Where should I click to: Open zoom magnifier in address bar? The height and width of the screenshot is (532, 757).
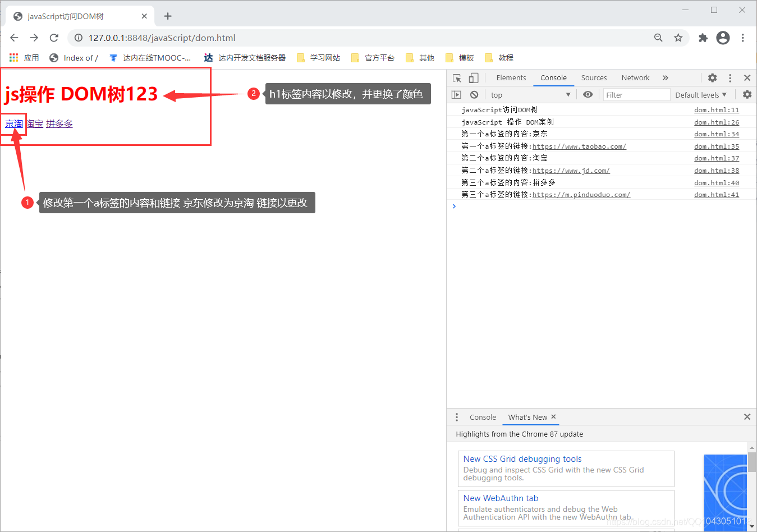point(658,38)
